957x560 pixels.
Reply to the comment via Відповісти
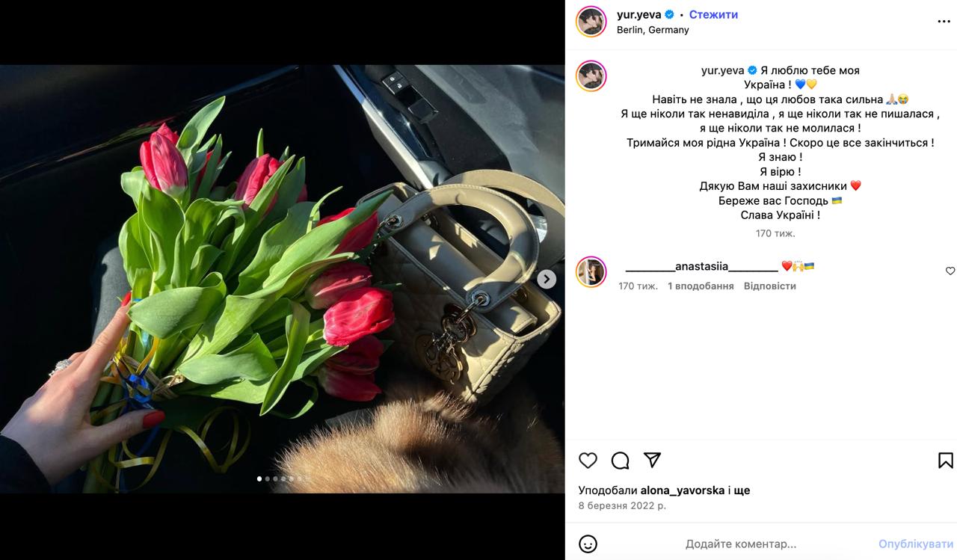769,286
